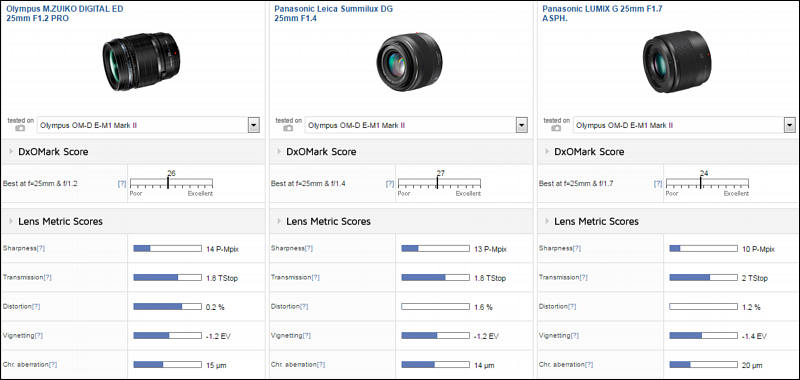The image size is (800, 380).
Task: Click Distortion [?] help for Leica Summilux lens
Action: 304,307
